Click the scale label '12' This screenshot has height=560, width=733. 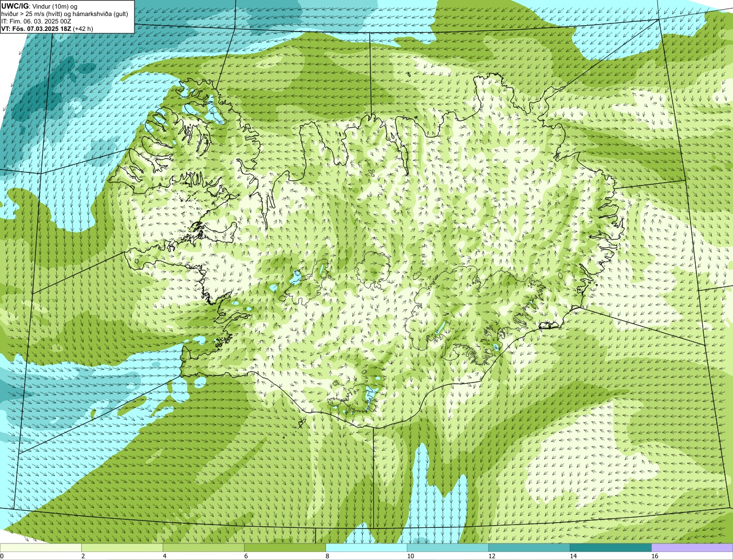492,556
